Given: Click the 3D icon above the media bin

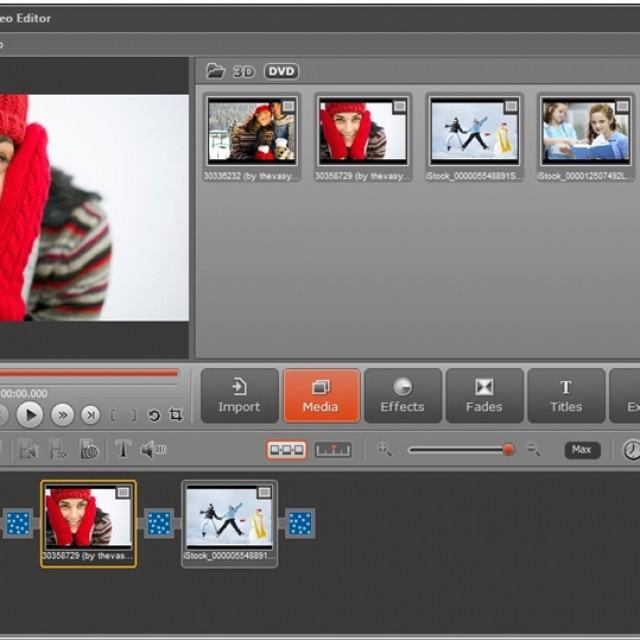Looking at the screenshot, I should (244, 71).
